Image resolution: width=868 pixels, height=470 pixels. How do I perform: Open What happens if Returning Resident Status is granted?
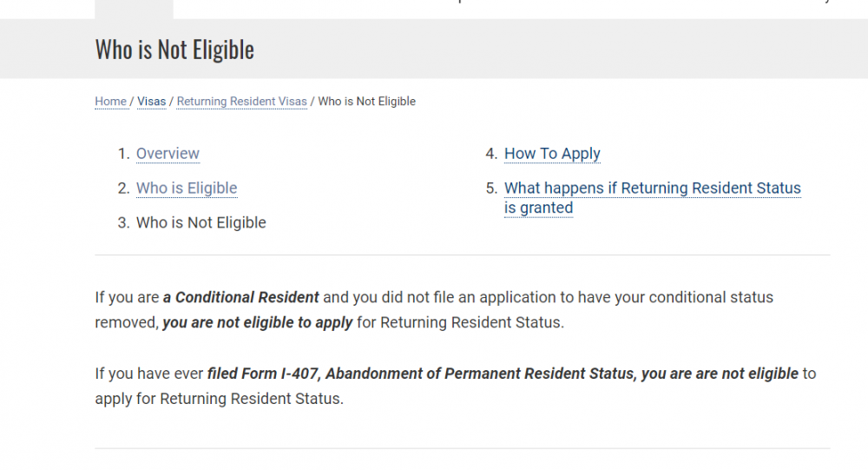652,189
